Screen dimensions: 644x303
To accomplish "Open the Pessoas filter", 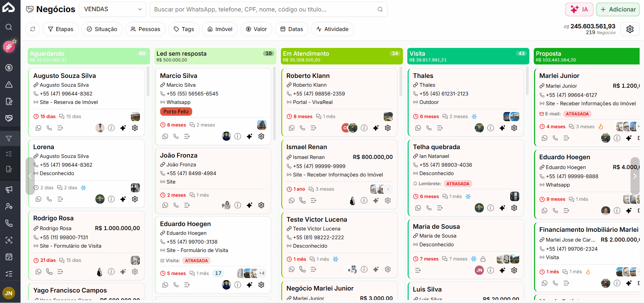I will pos(145,29).
